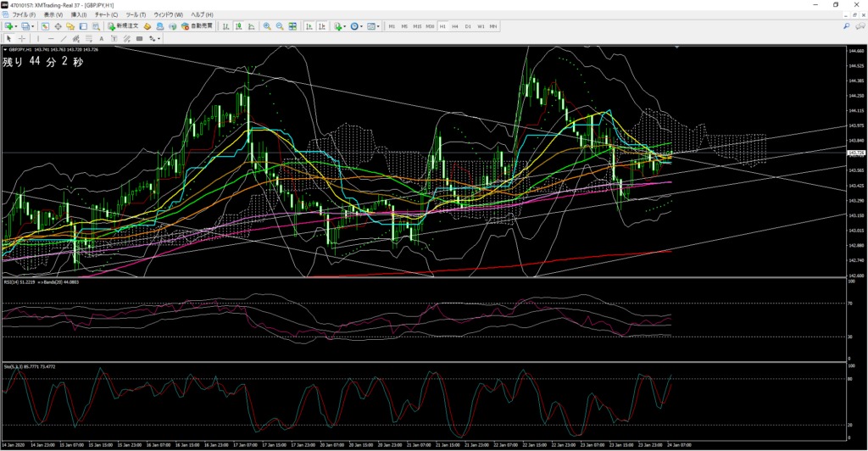
Task: Switch timeframe to M5
Action: click(404, 26)
